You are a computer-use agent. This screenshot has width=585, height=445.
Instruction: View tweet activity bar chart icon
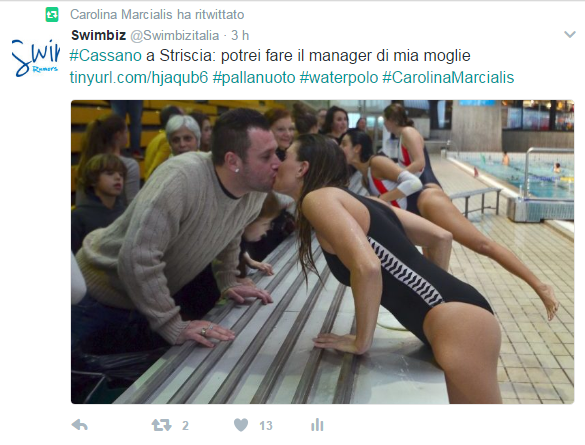pyautogui.click(x=317, y=425)
